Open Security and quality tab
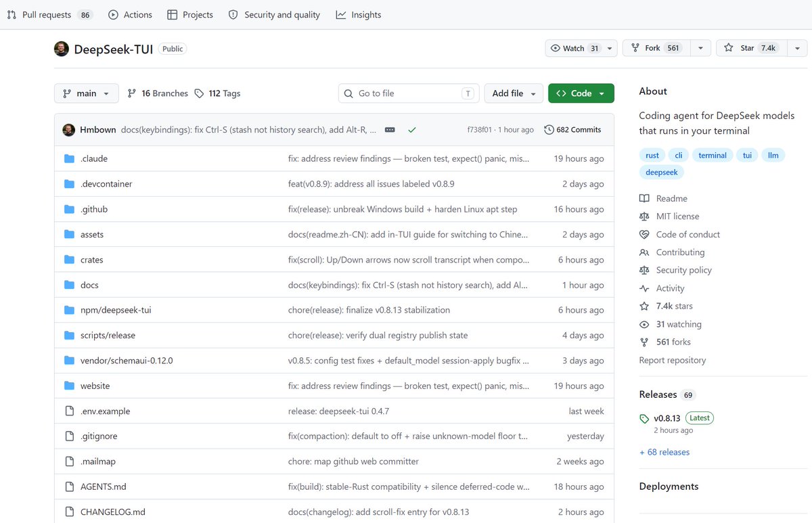Viewport: 812px width, 523px height. pyautogui.click(x=274, y=15)
